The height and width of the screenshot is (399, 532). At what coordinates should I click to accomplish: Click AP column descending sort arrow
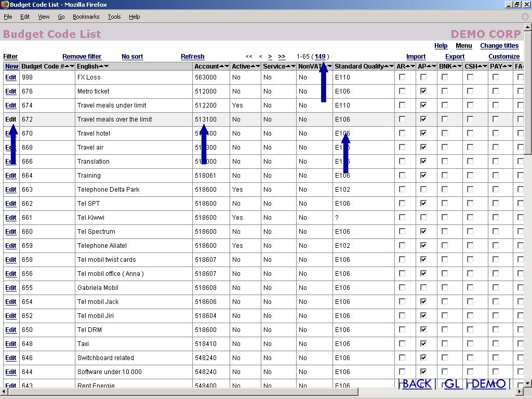pos(434,66)
